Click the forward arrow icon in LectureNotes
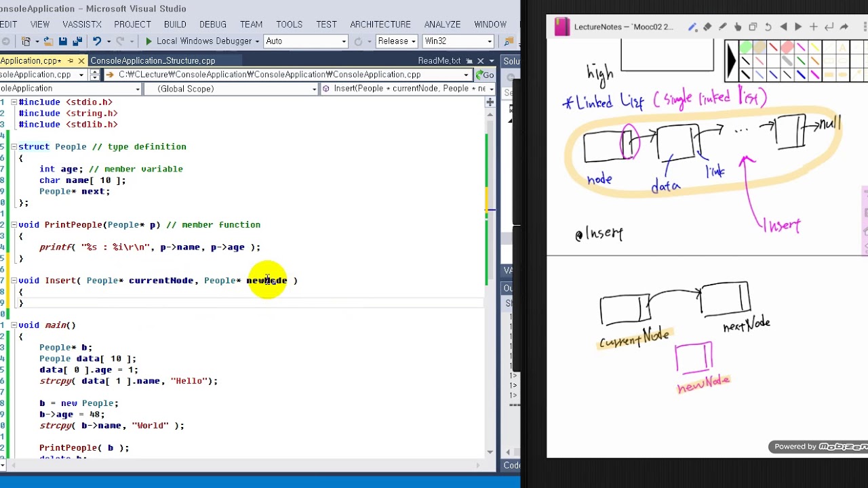868x488 pixels. tap(844, 27)
